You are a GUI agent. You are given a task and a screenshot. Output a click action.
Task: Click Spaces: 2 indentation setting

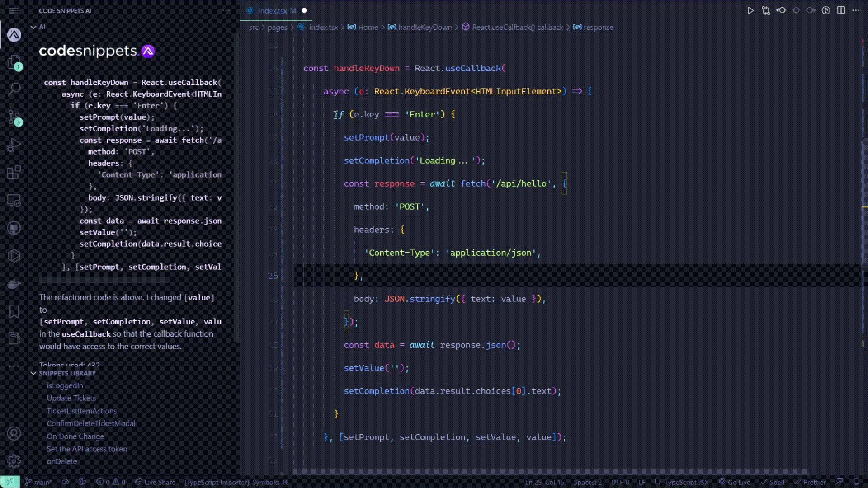(588, 482)
